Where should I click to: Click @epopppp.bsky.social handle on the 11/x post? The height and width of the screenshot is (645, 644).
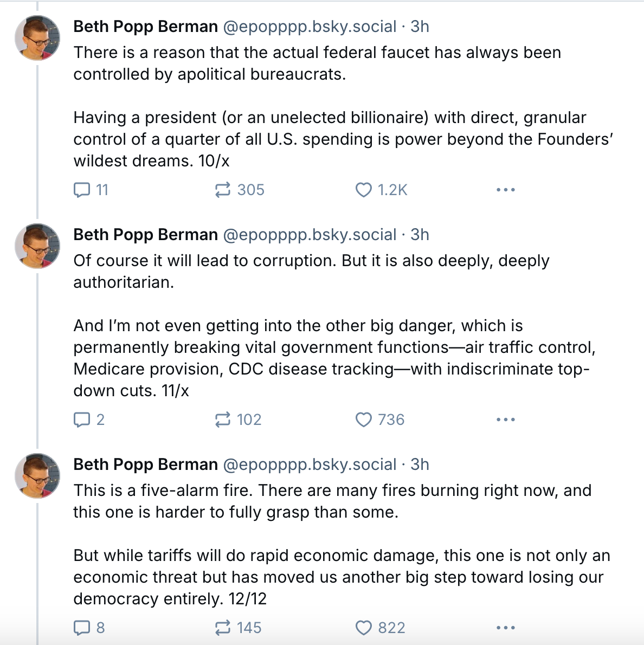pyautogui.click(x=310, y=235)
